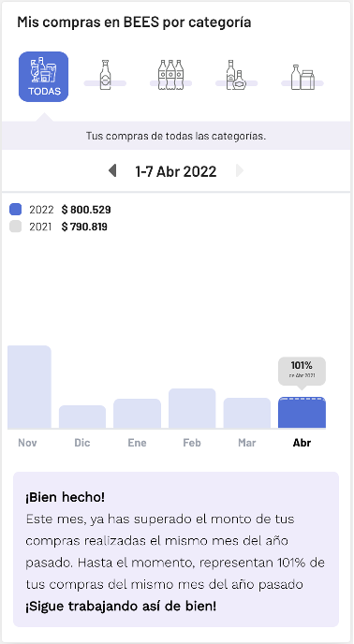Click the 2021 gray legend swatch
This screenshot has height=644, width=354.
click(15, 227)
